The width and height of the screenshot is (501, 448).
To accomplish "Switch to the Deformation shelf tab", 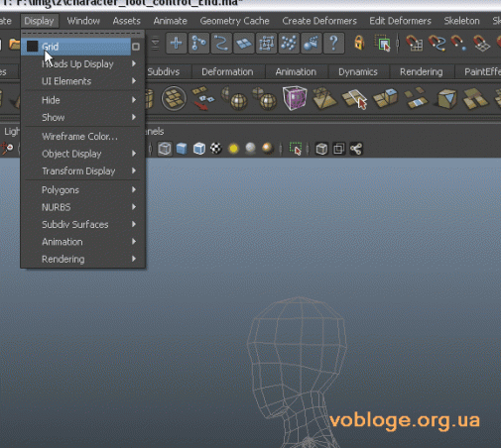I will point(227,71).
